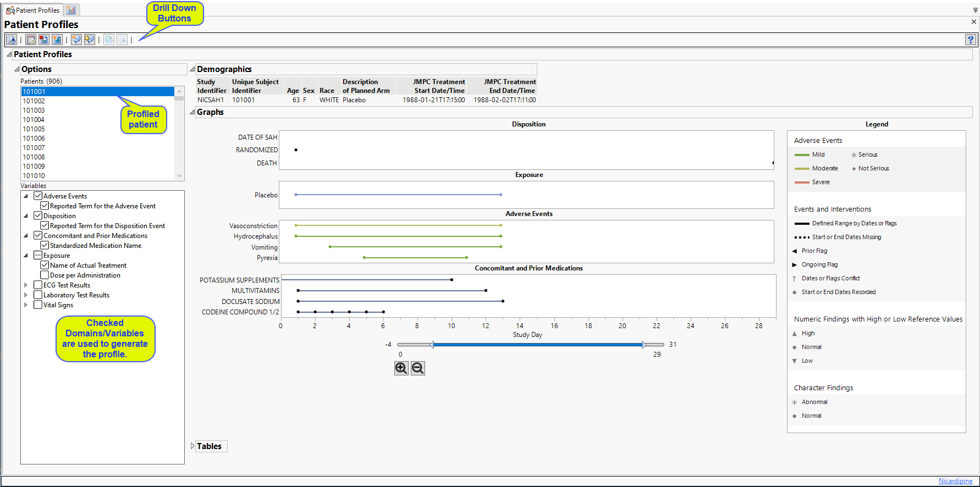Click the first drill-down button with blue arrow
The height and width of the screenshot is (487, 980).
point(11,40)
